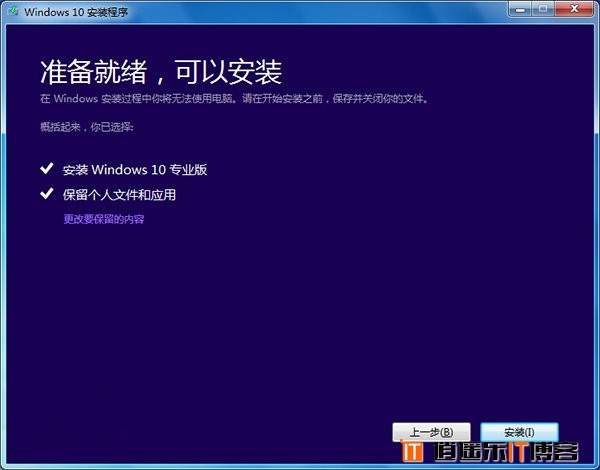
Task: Go back with the 上一步(B) button
Action: click(431, 432)
